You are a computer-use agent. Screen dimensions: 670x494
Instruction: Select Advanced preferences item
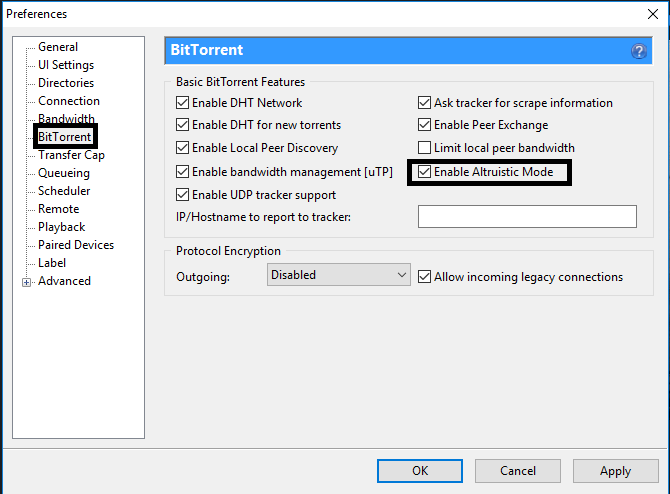[64, 281]
